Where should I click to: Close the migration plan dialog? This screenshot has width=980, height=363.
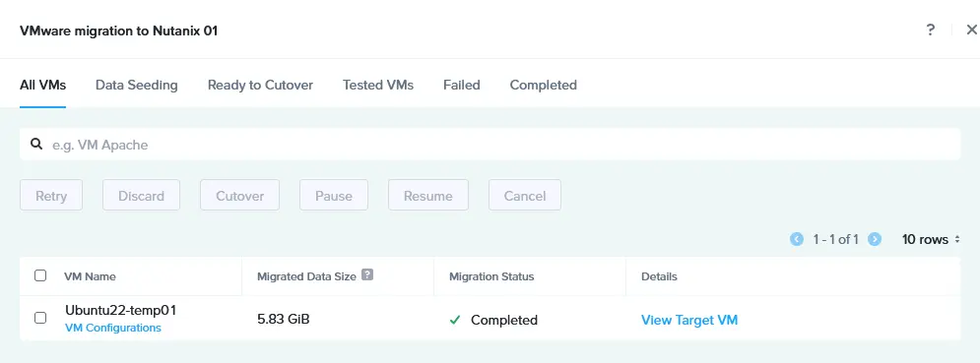[x=971, y=30]
